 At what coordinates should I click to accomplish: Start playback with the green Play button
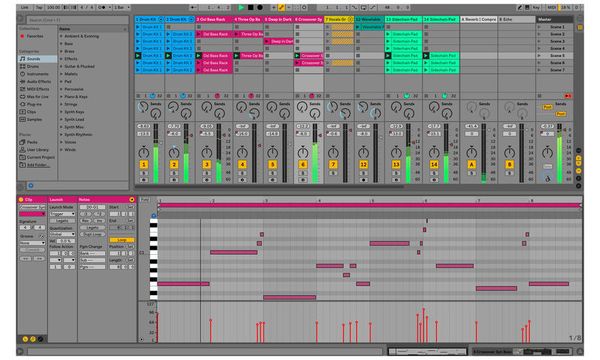point(241,7)
